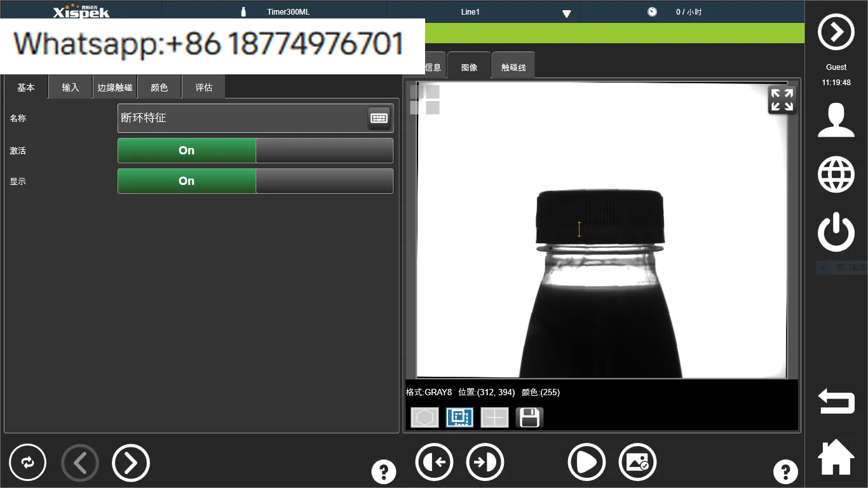Viewport: 868px width, 488px height.
Task: Expand the camera image to fullscreen
Action: click(x=782, y=100)
